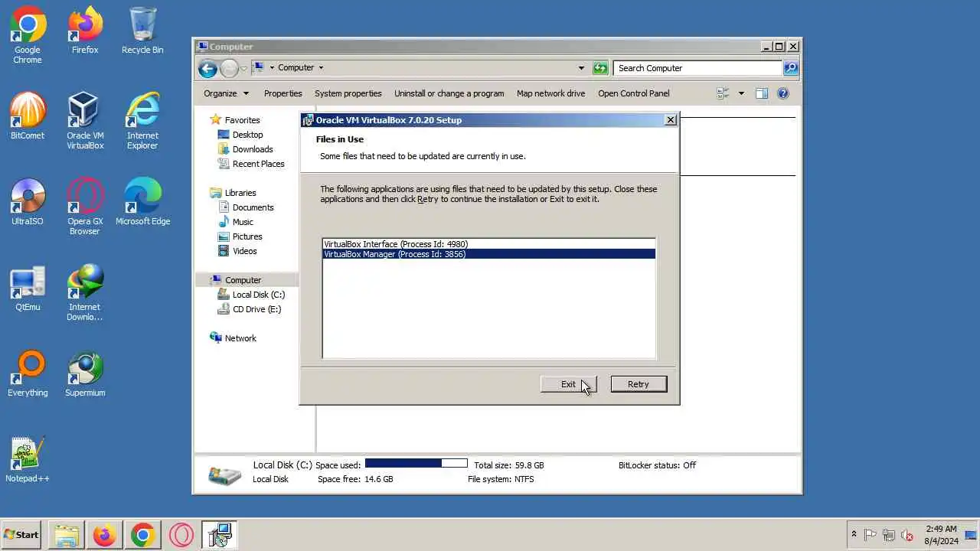
Task: Open Chrome from the taskbar
Action: [142, 535]
